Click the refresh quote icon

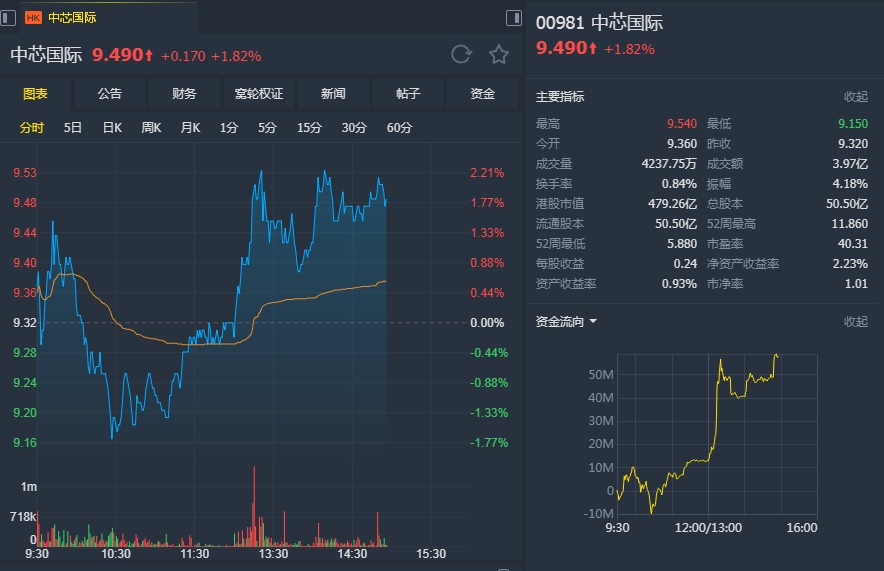coord(461,54)
